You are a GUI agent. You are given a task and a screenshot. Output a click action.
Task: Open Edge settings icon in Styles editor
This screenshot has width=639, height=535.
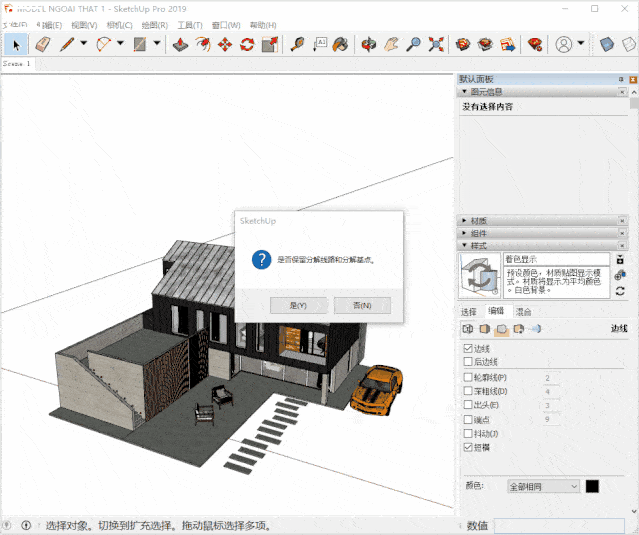467,328
